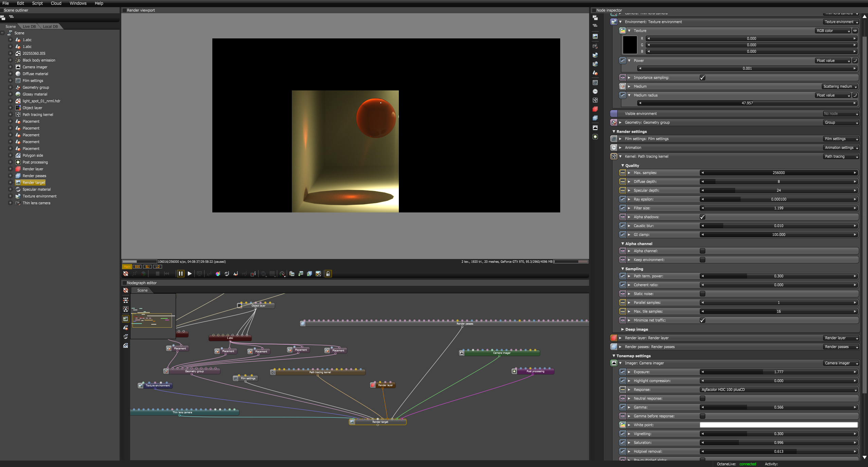
Task: Select the white balance color picker tool
Action: 218,274
